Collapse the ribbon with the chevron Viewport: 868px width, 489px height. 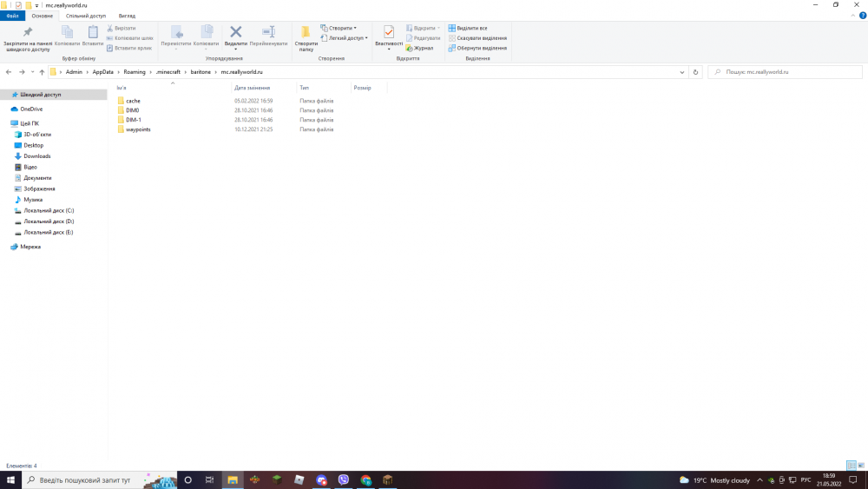pyautogui.click(x=852, y=16)
